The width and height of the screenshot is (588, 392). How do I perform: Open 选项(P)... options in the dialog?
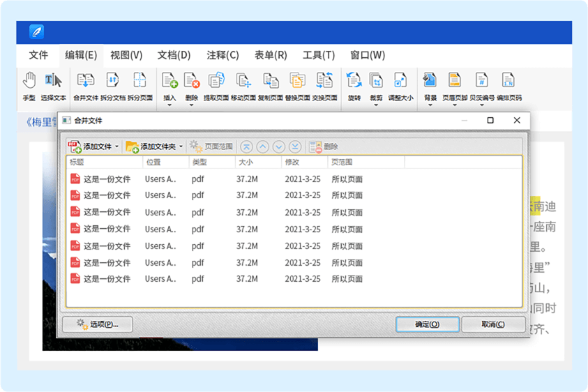coord(98,324)
